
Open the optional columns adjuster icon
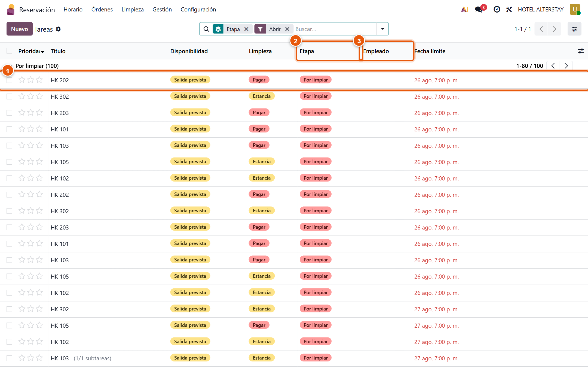[581, 51]
